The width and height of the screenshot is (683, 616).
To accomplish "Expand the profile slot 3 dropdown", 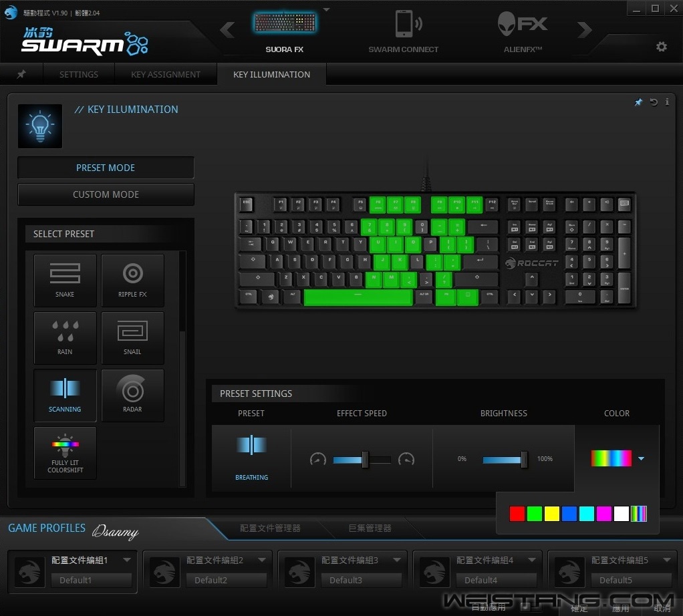I will coord(397,560).
